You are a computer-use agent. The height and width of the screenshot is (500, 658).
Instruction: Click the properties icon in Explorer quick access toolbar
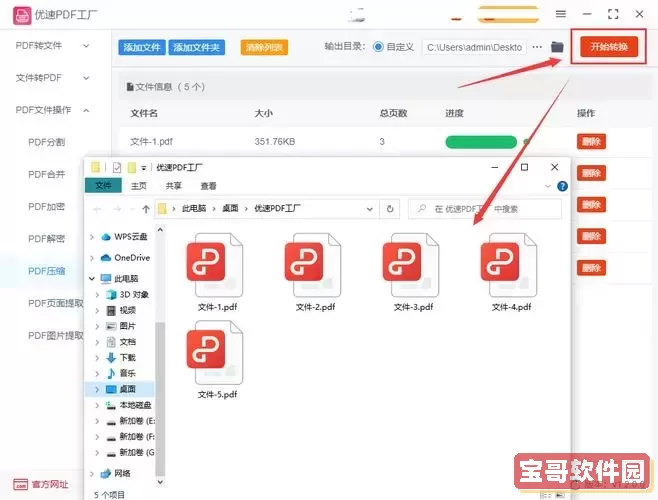click(117, 168)
